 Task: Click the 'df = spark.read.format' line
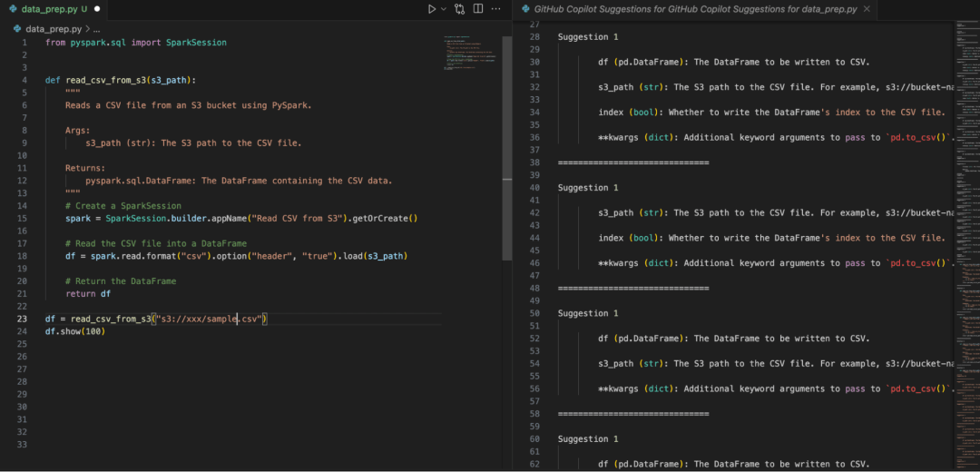tap(236, 256)
